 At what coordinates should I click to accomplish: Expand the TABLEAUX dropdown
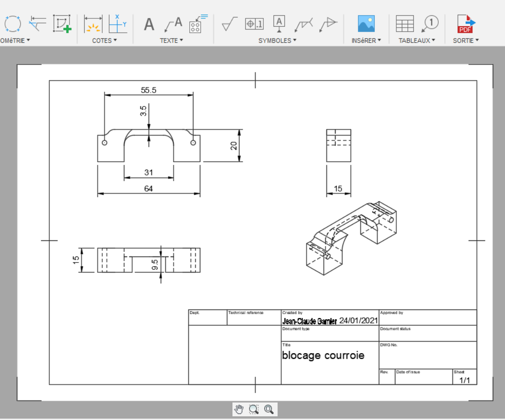click(x=417, y=41)
